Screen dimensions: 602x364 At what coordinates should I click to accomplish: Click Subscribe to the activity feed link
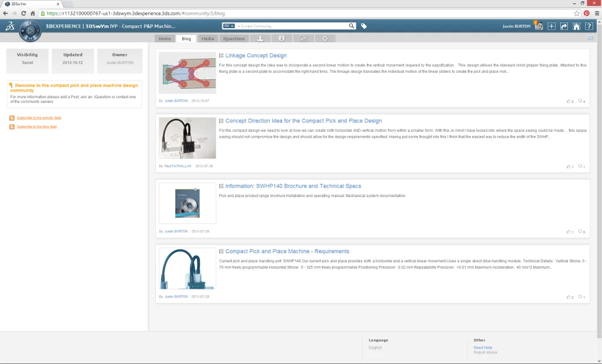39,118
